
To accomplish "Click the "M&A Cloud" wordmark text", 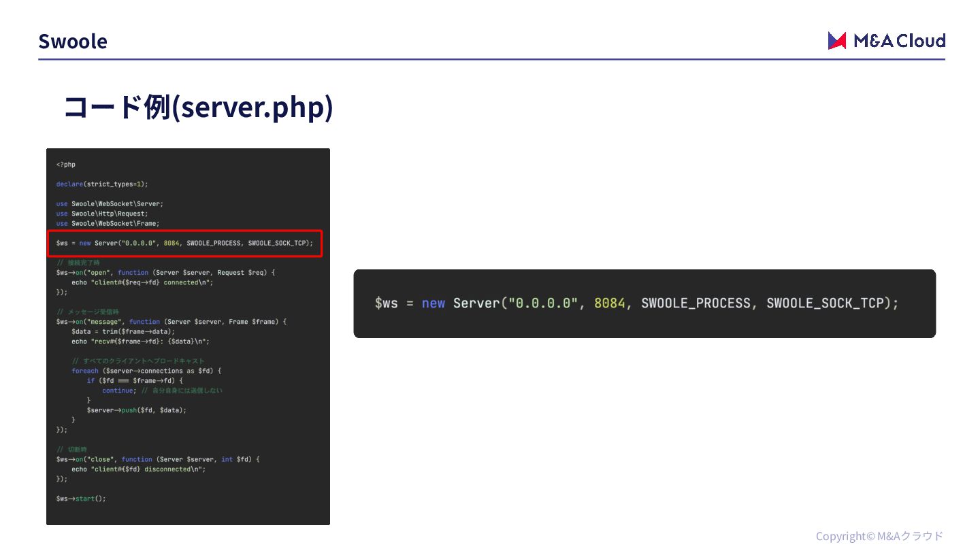I will pos(899,41).
